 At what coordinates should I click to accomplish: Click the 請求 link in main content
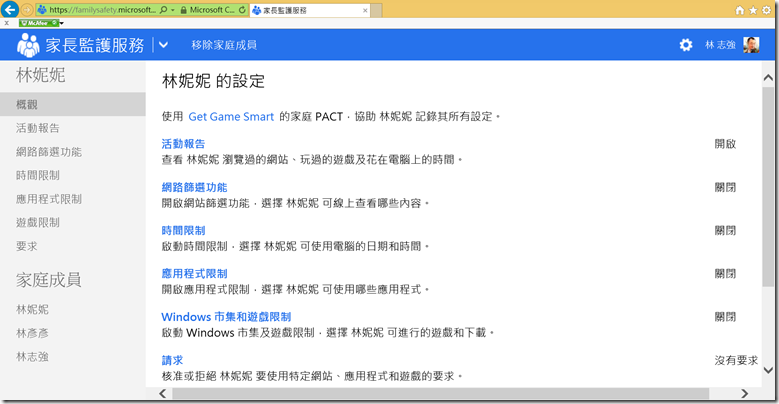pos(172,360)
